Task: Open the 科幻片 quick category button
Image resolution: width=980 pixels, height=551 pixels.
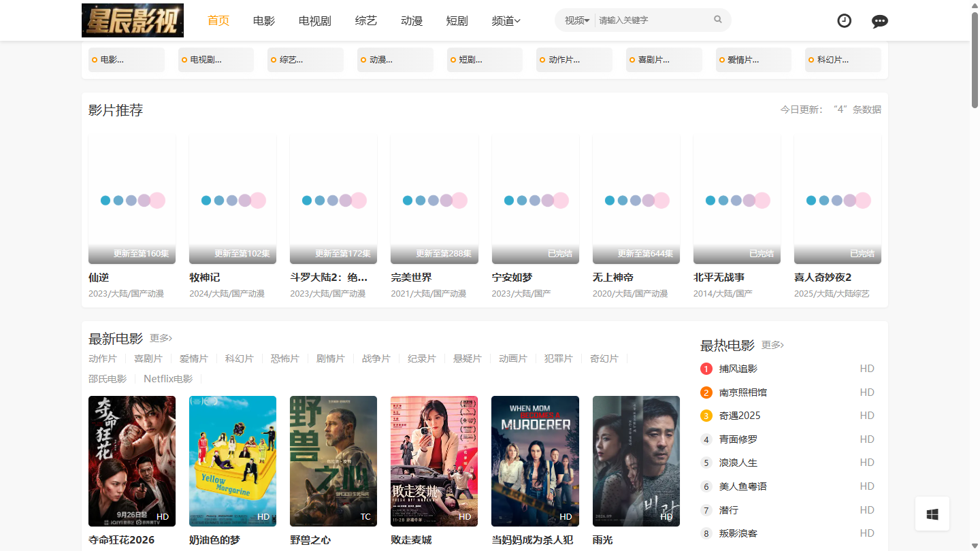Action: pos(843,60)
